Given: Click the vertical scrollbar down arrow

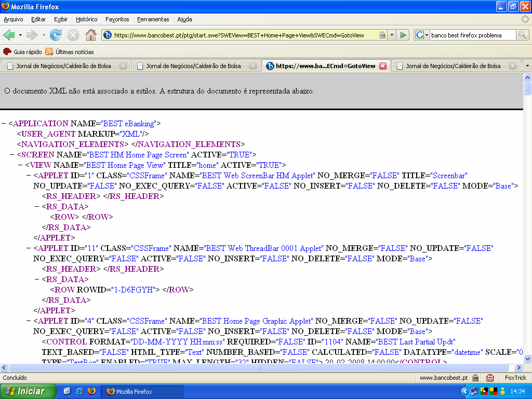Looking at the screenshot, I should (x=528, y=358).
